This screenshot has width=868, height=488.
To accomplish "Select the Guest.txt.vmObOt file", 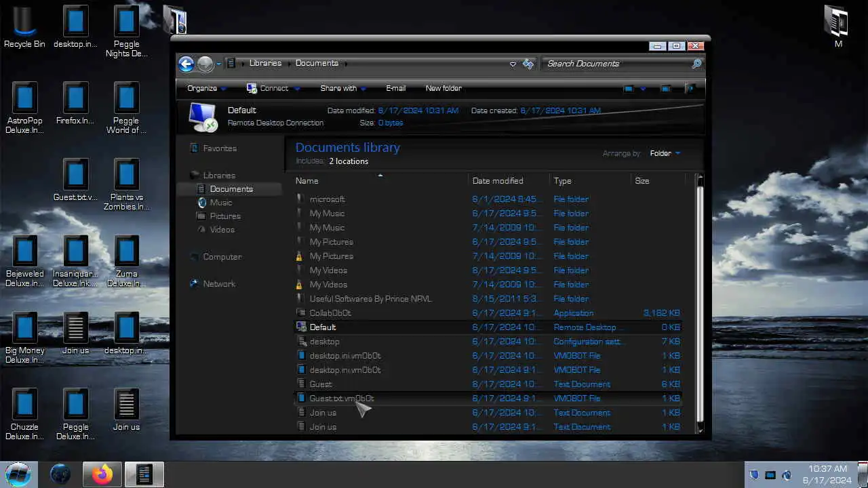I will 488,399.
